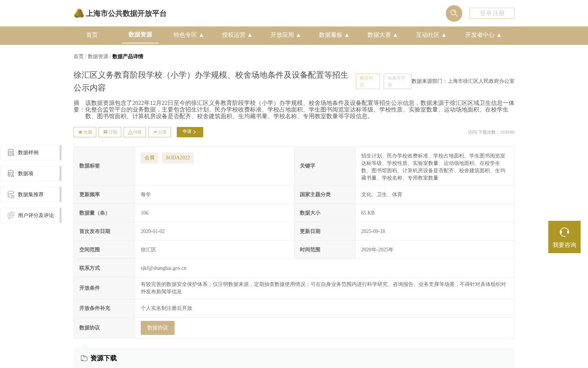Click the 资源下载 section heading
The height and width of the screenshot is (368, 588).
104,358
